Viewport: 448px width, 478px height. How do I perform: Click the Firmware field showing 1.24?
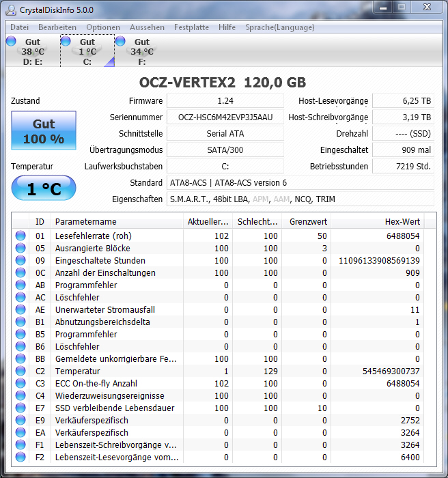pos(225,100)
